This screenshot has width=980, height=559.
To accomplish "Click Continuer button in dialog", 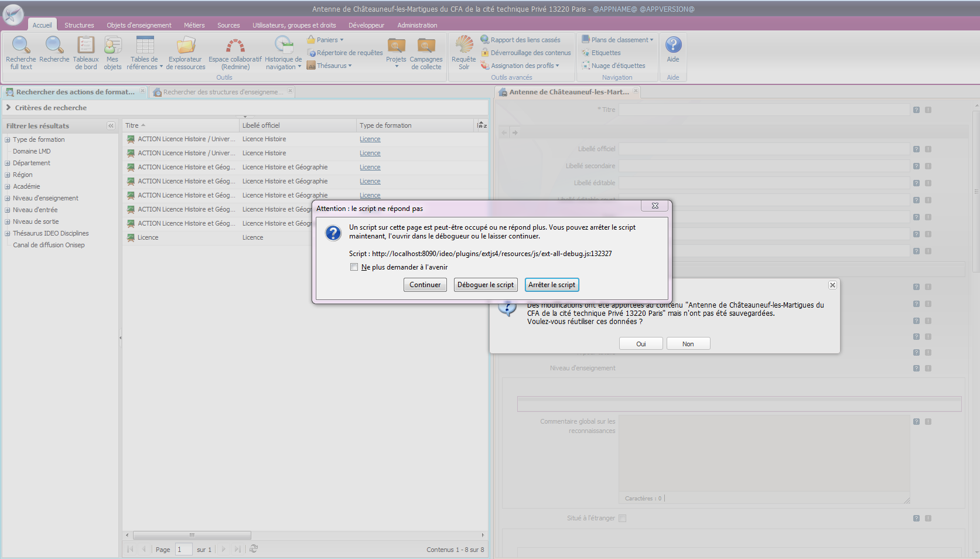I will [x=425, y=285].
